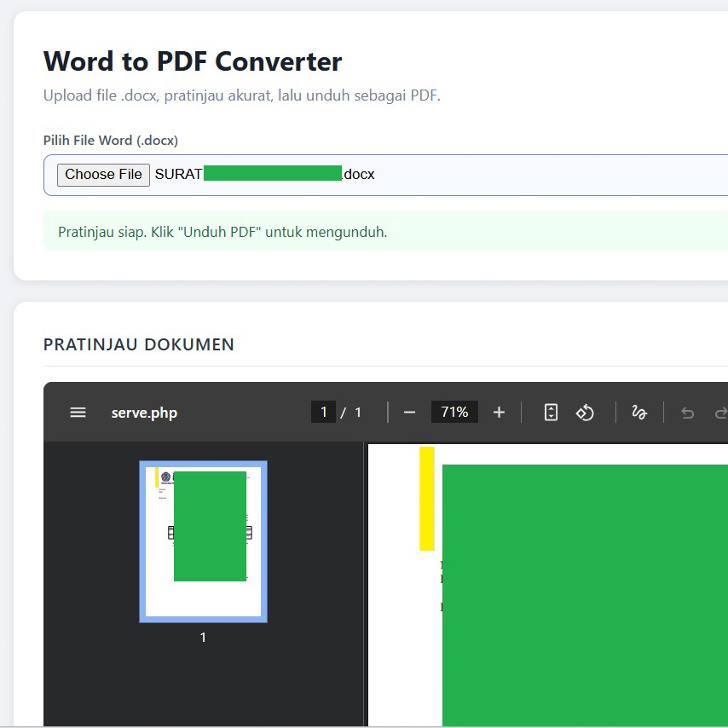
Task: Rotate the PDF page
Action: (585, 412)
